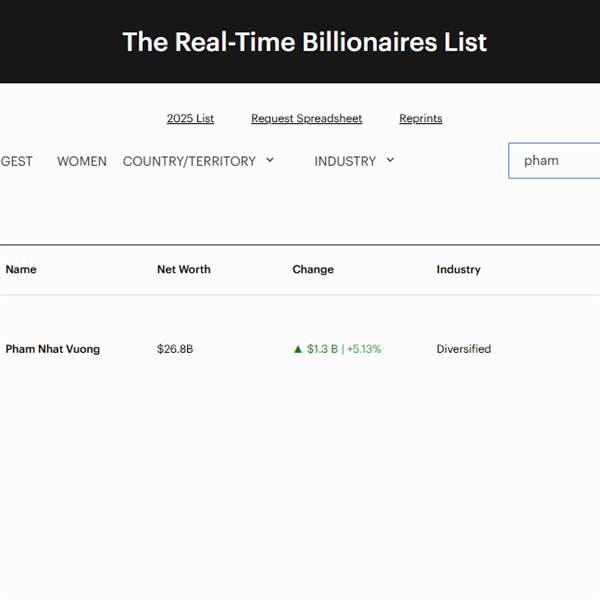The height and width of the screenshot is (600, 600).
Task: Click the Diversified industry cell
Action: point(464,349)
